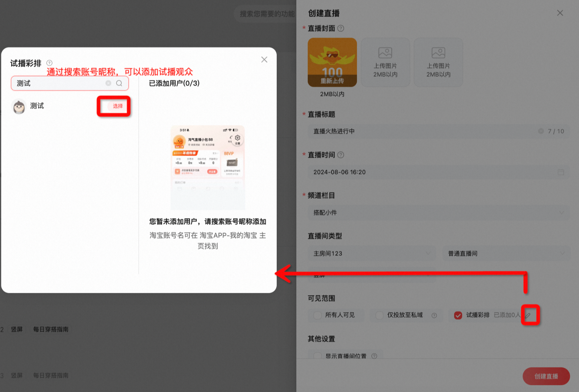The width and height of the screenshot is (579, 392).
Task: Click the phone screenshot illustration
Action: pyautogui.click(x=208, y=167)
